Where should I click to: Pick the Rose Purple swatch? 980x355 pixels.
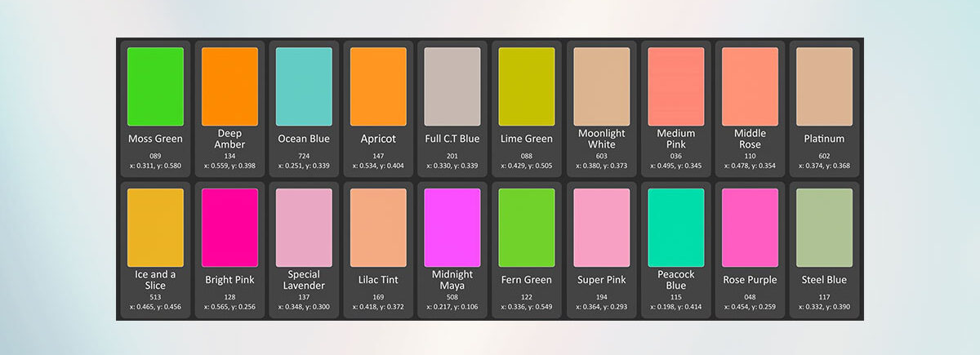750,228
